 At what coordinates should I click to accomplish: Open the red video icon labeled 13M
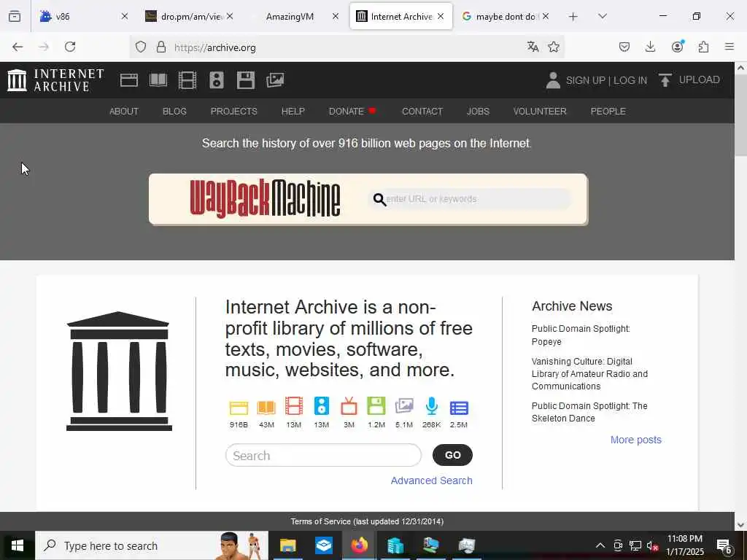pyautogui.click(x=294, y=406)
